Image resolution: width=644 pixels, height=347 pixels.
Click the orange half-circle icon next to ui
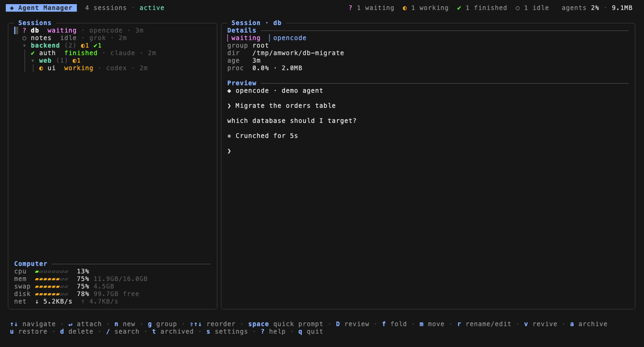pos(41,68)
